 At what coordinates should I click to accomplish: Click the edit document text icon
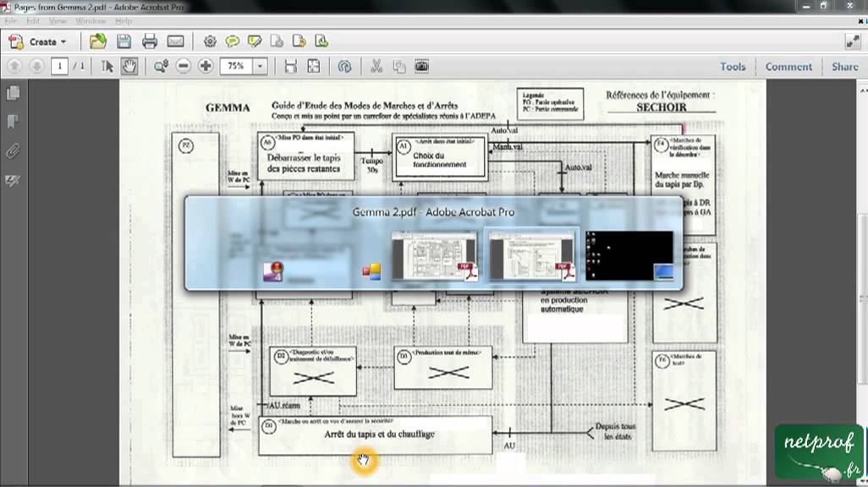point(277,41)
